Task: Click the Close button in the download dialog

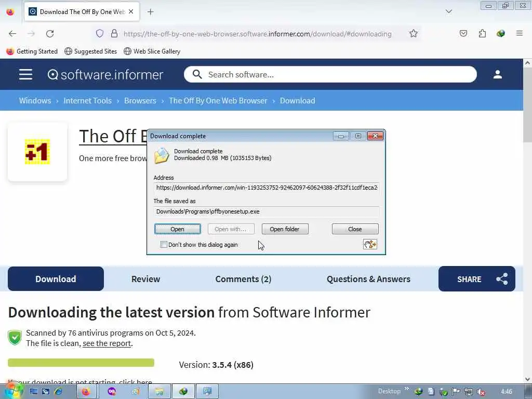Action: [355, 229]
